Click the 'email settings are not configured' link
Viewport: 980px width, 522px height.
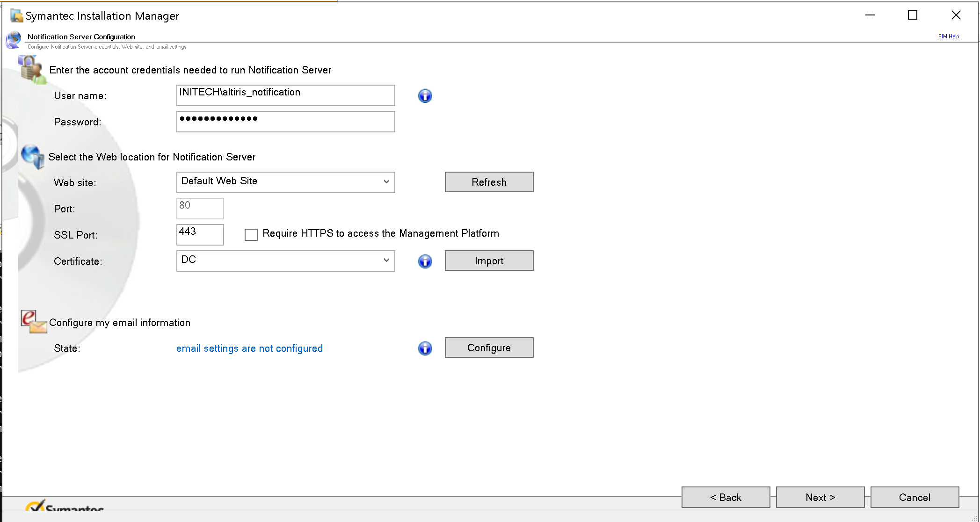coord(249,348)
